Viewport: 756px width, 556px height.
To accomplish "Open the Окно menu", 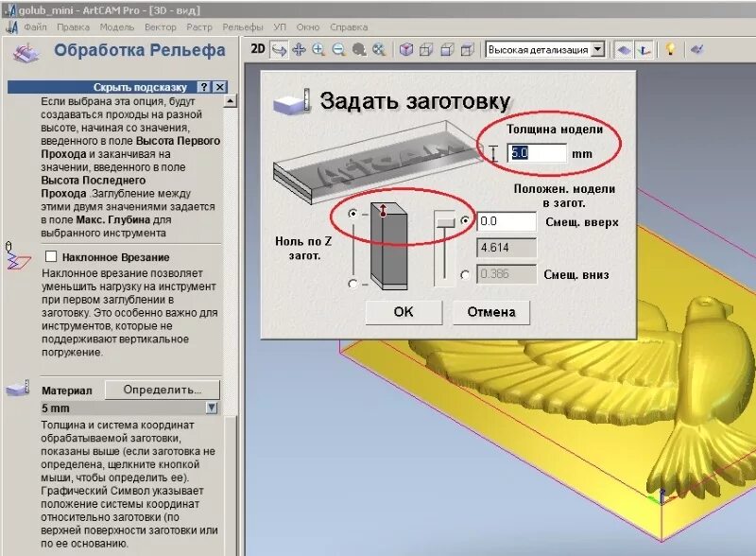I will pos(308,27).
